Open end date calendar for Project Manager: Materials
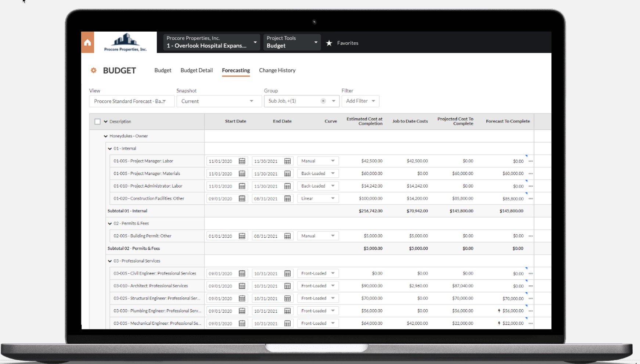 pos(288,173)
